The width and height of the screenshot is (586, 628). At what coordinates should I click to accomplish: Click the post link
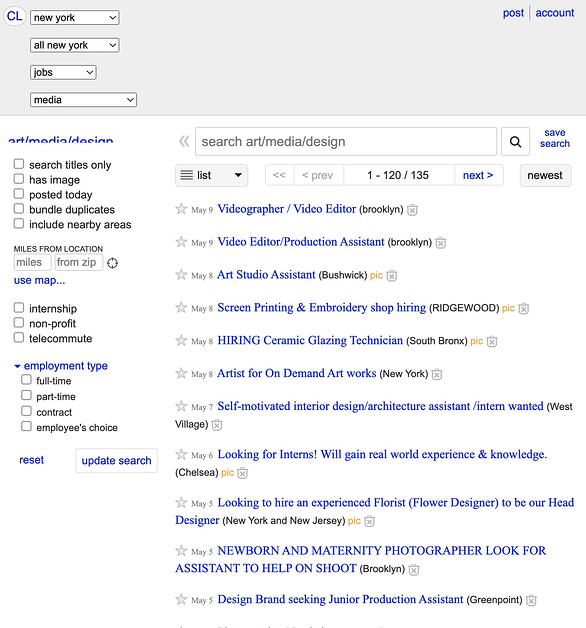coord(513,13)
